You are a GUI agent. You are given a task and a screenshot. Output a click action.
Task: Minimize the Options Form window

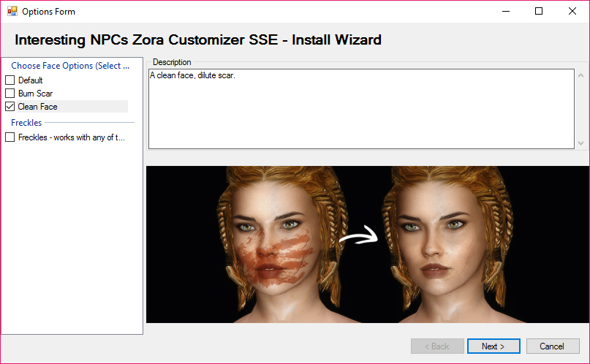click(x=506, y=11)
